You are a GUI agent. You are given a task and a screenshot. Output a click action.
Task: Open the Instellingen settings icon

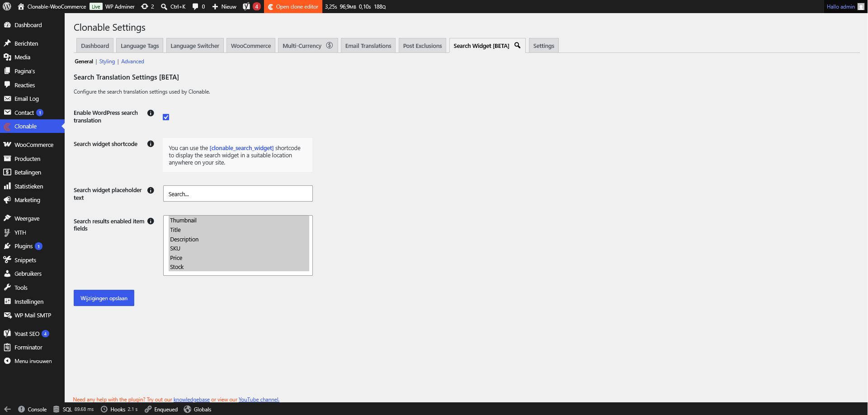click(7, 302)
